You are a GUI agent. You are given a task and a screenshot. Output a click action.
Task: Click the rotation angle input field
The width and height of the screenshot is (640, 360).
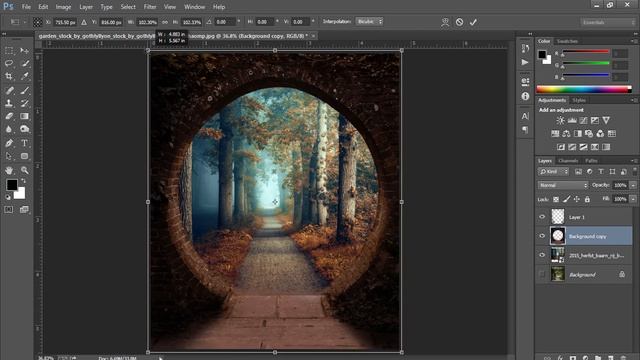[225, 22]
